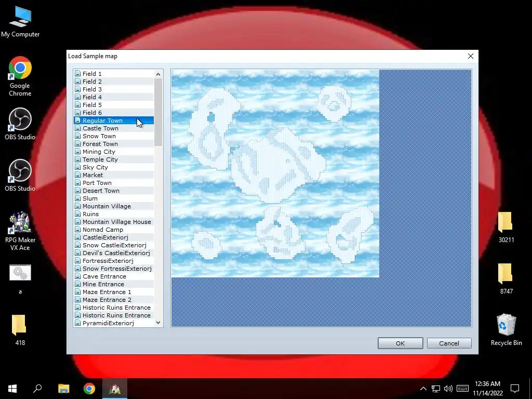Screen dimensions: 532x399
Task: Open the notification center icon
Action: pos(515,389)
